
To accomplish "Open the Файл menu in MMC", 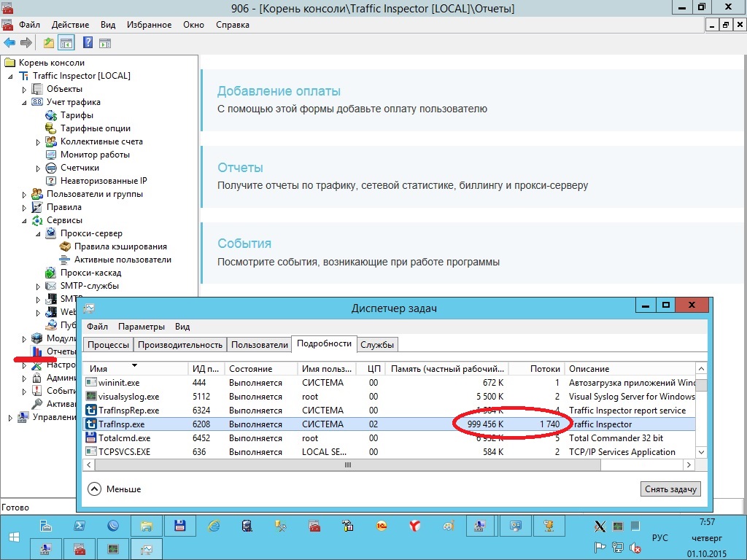I will coord(29,25).
